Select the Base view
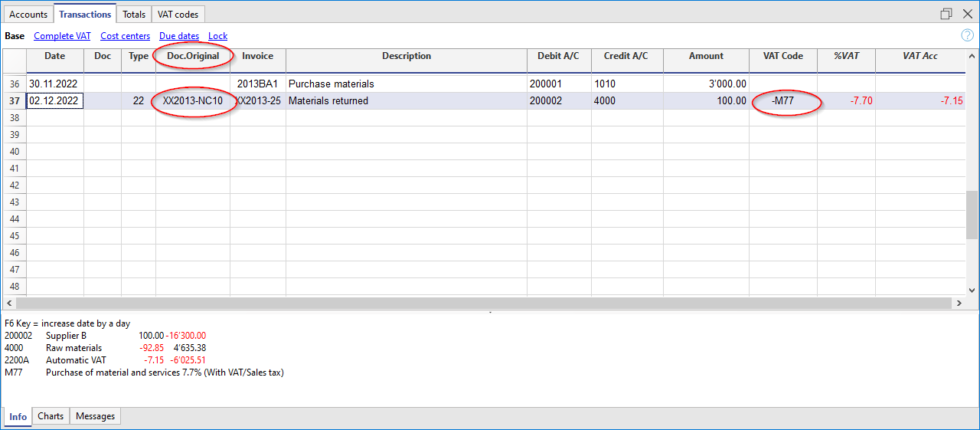 tap(15, 36)
